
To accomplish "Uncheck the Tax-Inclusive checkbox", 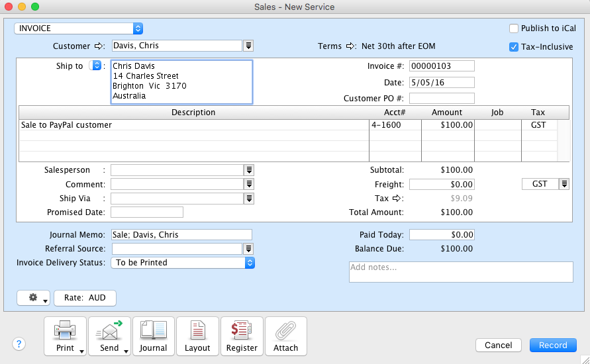I will coord(513,47).
